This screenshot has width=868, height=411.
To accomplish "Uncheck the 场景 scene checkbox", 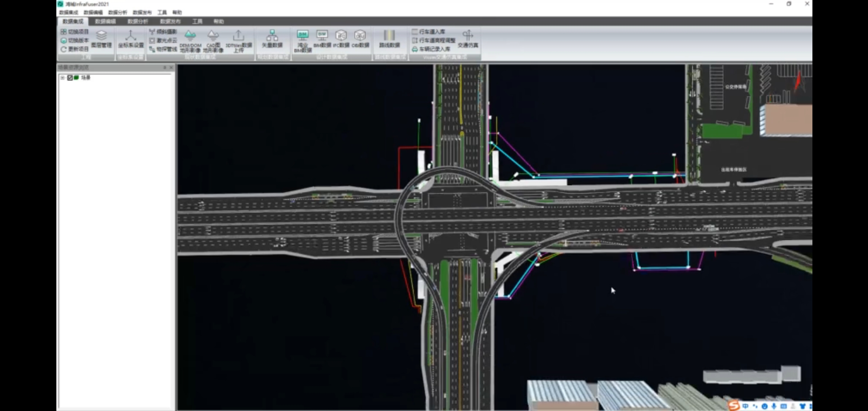I will (x=70, y=78).
